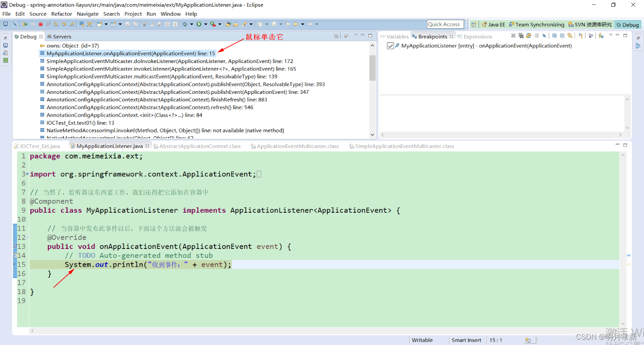Image resolution: width=644 pixels, height=345 pixels.
Task: Switch to the Java EE perspective
Action: 493,25
